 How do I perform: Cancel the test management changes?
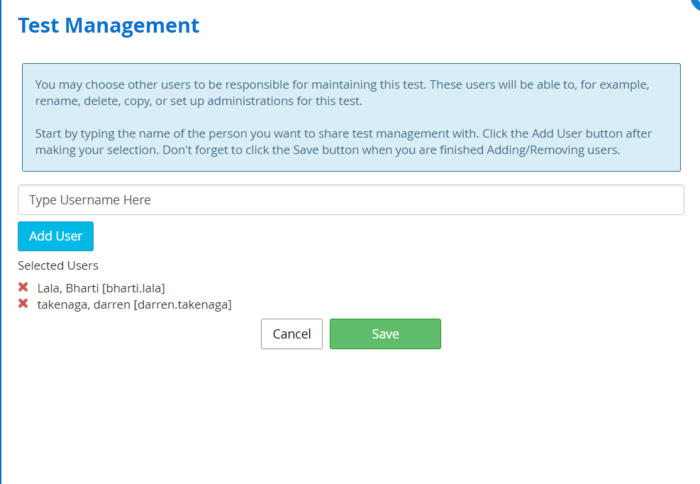(291, 334)
